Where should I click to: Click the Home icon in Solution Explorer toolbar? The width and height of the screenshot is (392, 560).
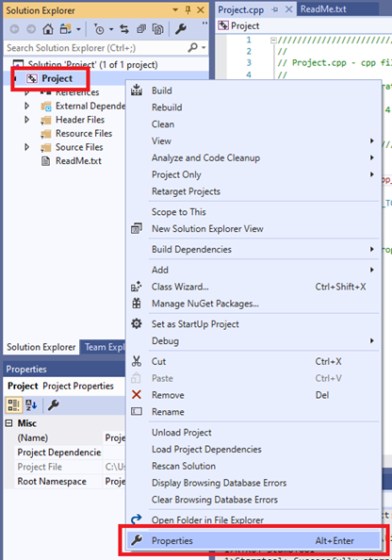click(x=48, y=29)
